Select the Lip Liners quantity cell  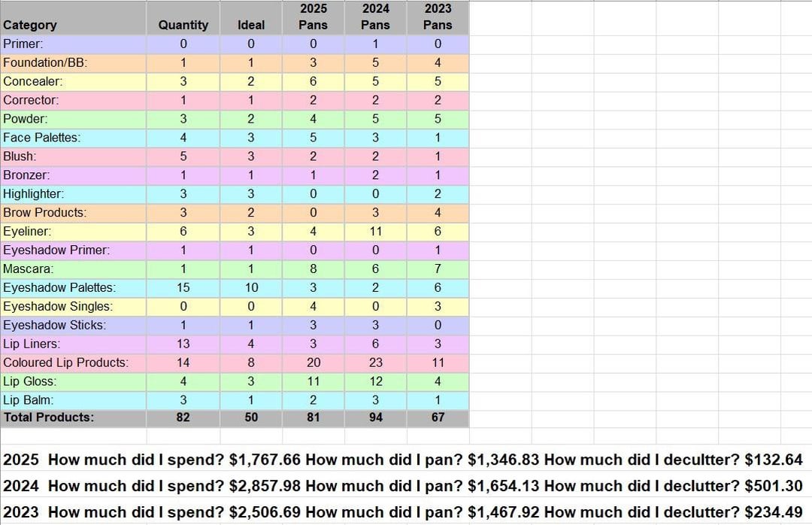click(x=183, y=344)
